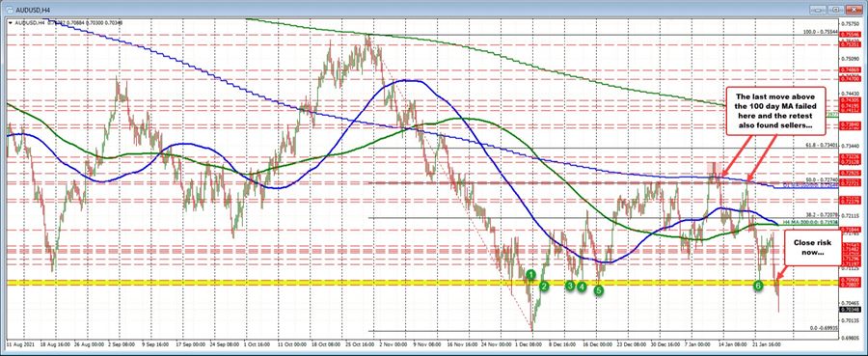Click the red 0.75546 horizontal line price tag

point(851,35)
